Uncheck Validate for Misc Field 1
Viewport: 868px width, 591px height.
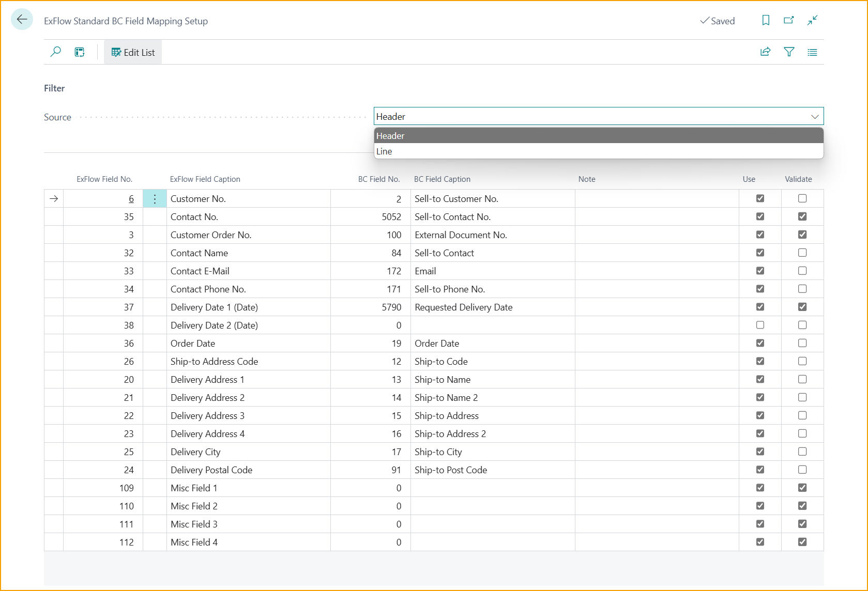802,488
